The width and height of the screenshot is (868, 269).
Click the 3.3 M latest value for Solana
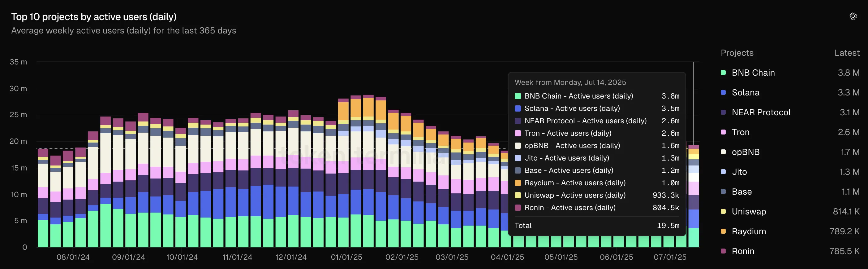click(849, 92)
